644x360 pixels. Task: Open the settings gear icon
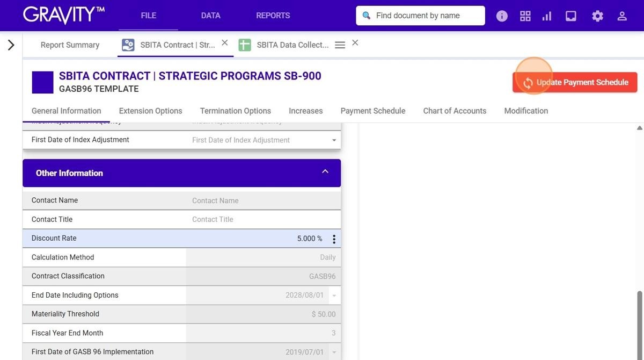597,16
